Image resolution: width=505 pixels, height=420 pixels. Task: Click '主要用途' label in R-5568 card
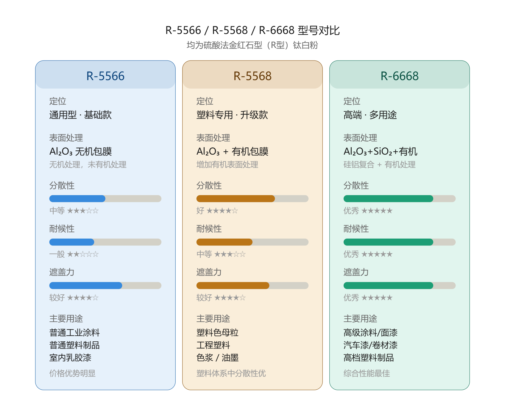(213, 319)
